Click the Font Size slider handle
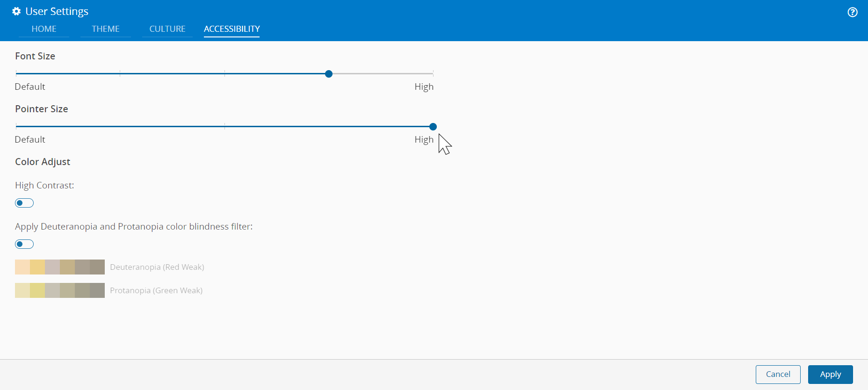This screenshot has width=868, height=390. [x=329, y=74]
